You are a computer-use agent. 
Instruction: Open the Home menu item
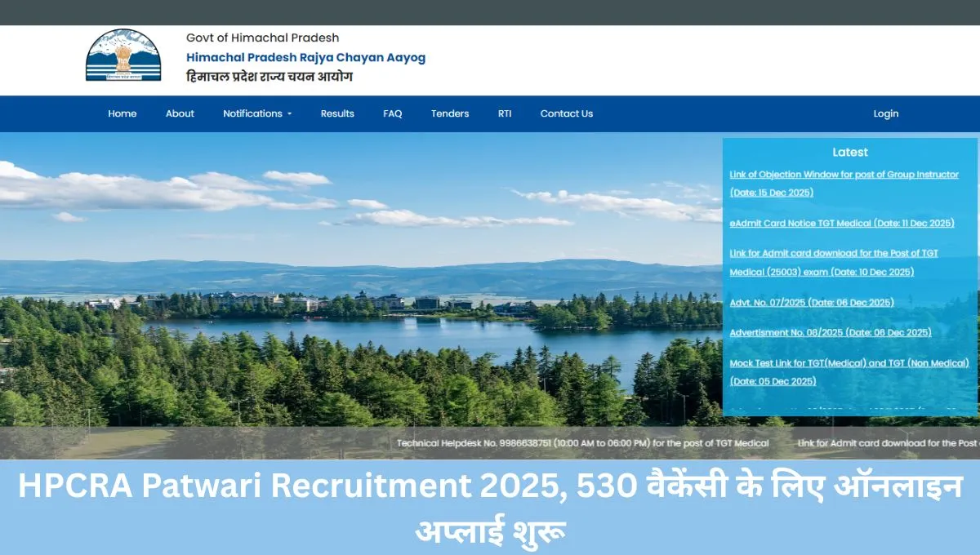point(122,113)
